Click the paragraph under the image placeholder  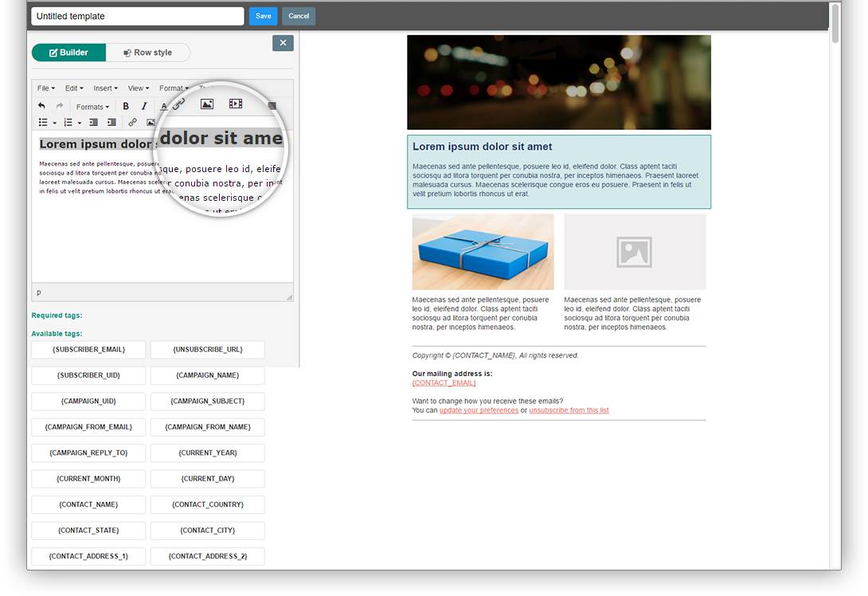coord(632,313)
